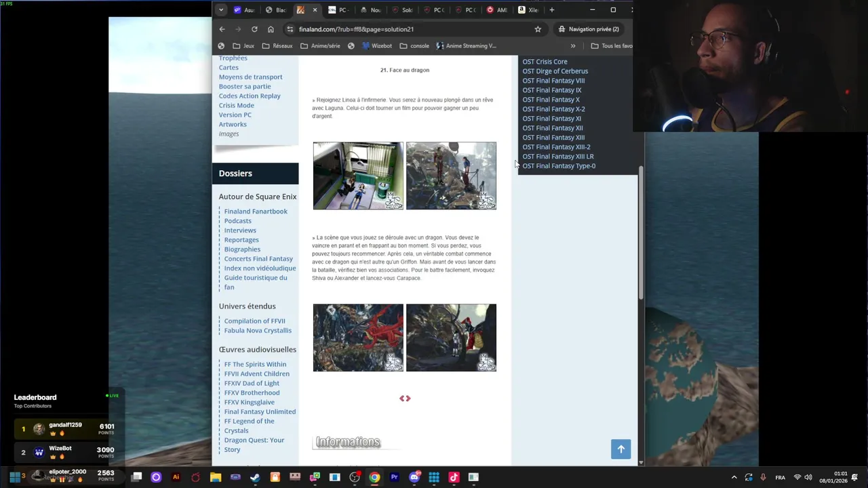868x488 pixels.
Task: Open the volume control in system tray
Action: click(x=808, y=477)
